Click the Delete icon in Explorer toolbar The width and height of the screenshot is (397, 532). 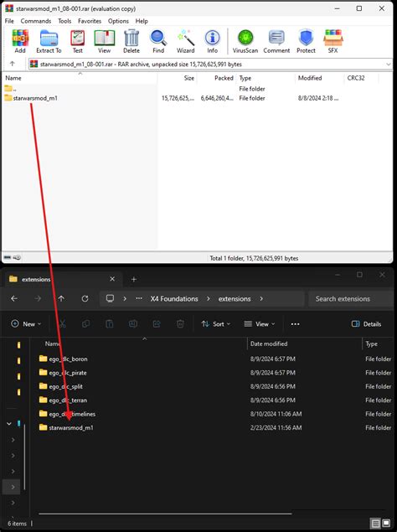point(181,324)
